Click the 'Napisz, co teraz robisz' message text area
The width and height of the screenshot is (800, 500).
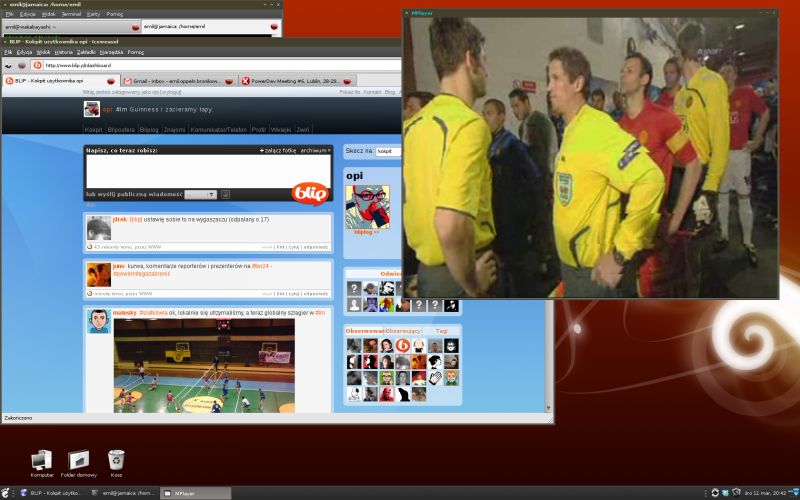[208, 171]
